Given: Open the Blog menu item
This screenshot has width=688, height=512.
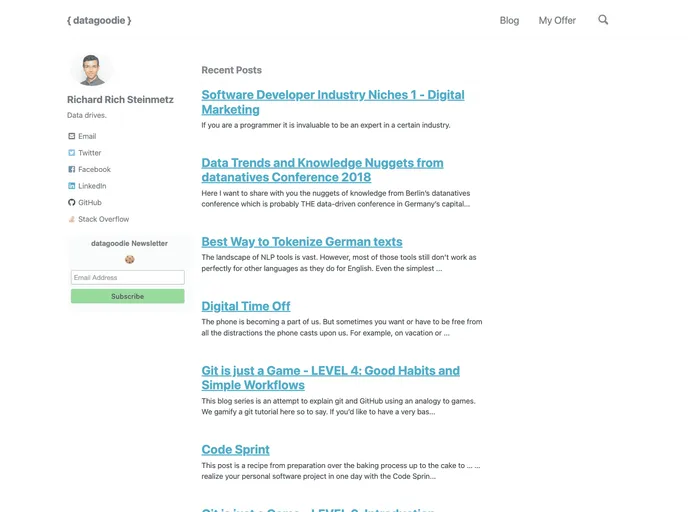Looking at the screenshot, I should click(x=509, y=21).
